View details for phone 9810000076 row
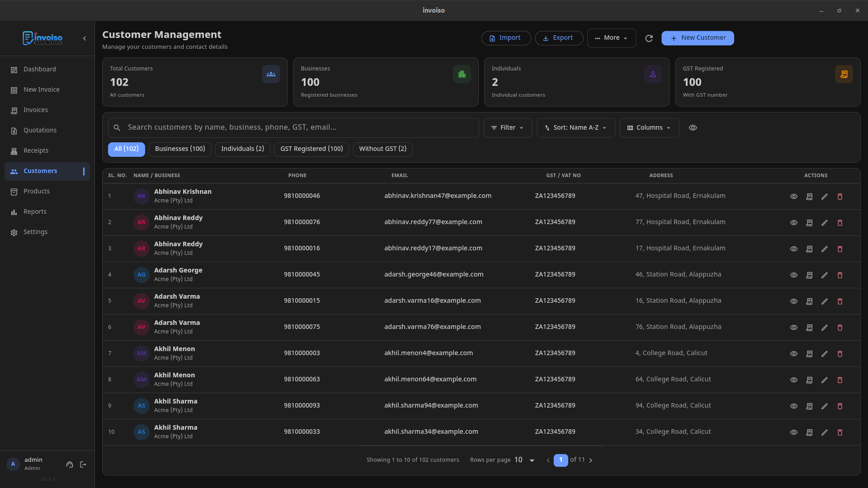The image size is (868, 488). click(x=793, y=223)
